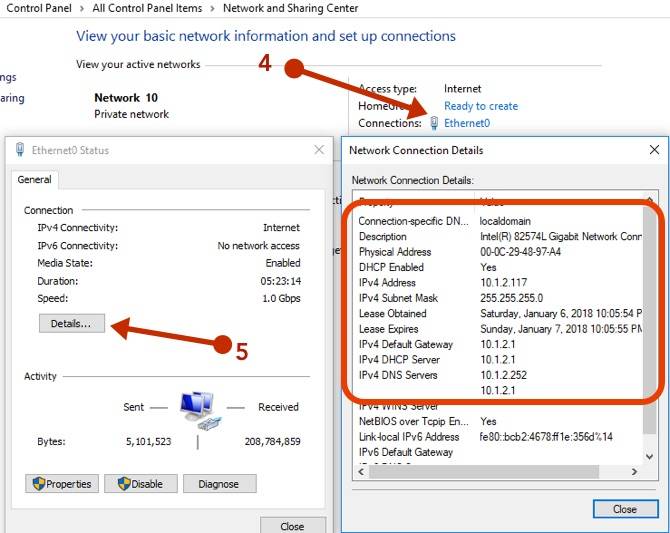Click the Access type Internet value
The width and height of the screenshot is (670, 533).
[x=462, y=88]
